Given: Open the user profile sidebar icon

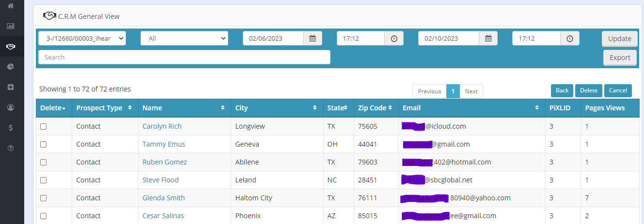Looking at the screenshot, I should point(10,107).
